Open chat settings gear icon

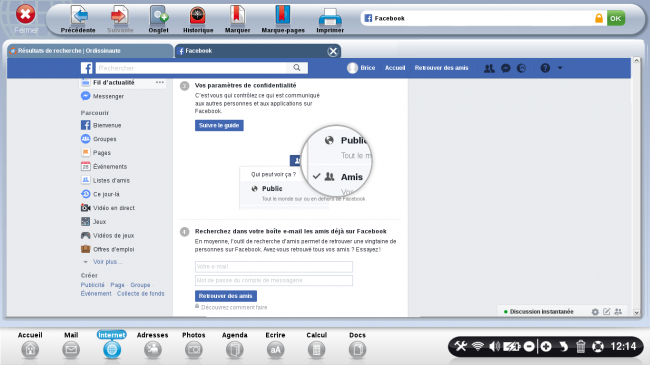tap(595, 311)
